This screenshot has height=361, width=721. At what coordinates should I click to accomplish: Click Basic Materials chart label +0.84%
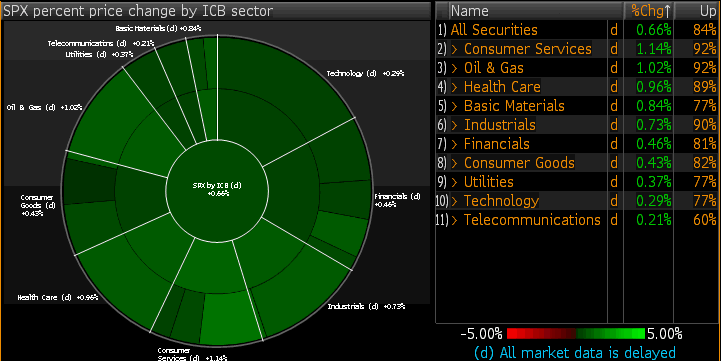click(158, 28)
